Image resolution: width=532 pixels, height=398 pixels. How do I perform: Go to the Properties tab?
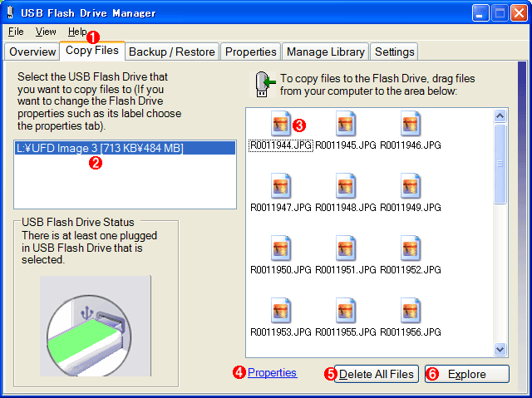(x=251, y=52)
